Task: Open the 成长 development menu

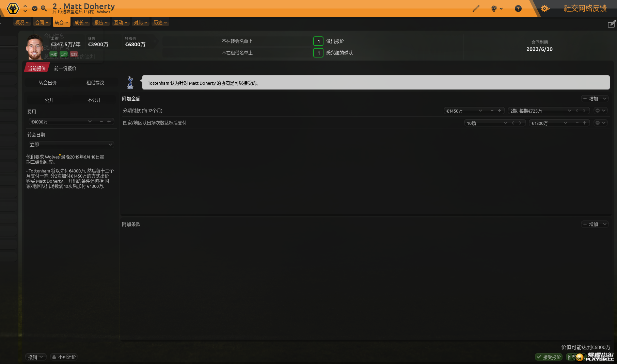Action: [x=81, y=22]
